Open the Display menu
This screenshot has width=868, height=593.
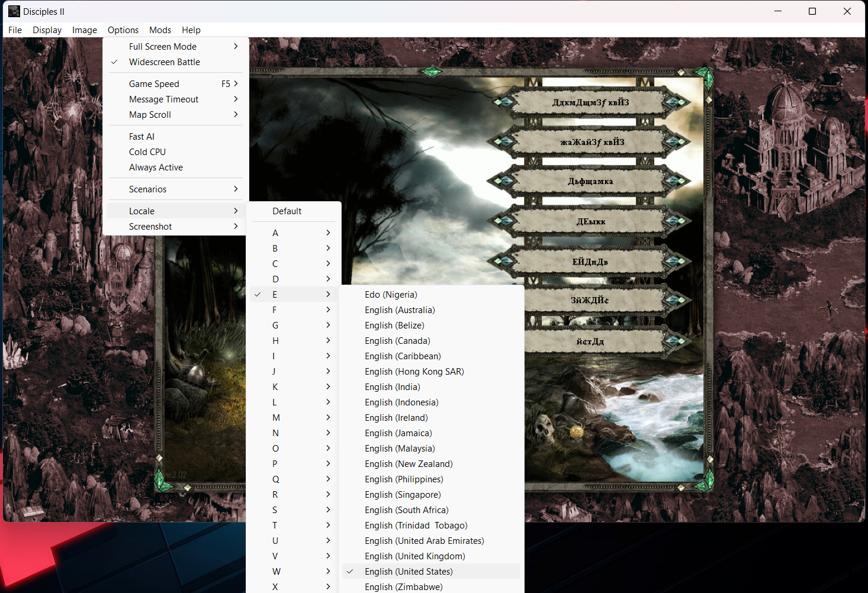47,30
